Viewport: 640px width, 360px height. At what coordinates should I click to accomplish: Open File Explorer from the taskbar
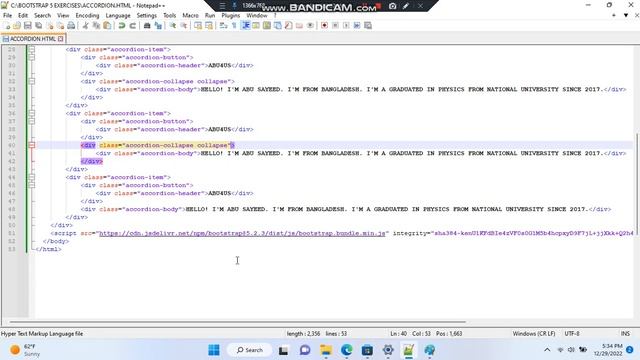click(326, 350)
